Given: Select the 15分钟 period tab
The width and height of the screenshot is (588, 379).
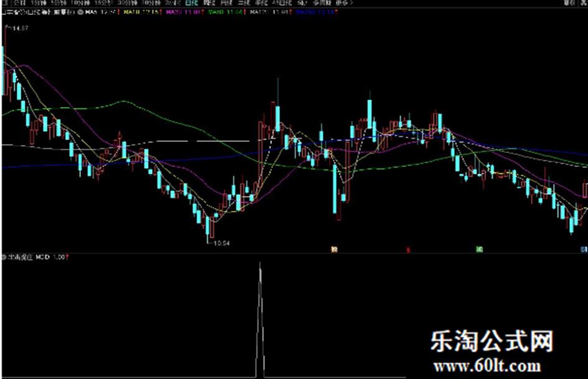Looking at the screenshot, I should (x=104, y=2).
